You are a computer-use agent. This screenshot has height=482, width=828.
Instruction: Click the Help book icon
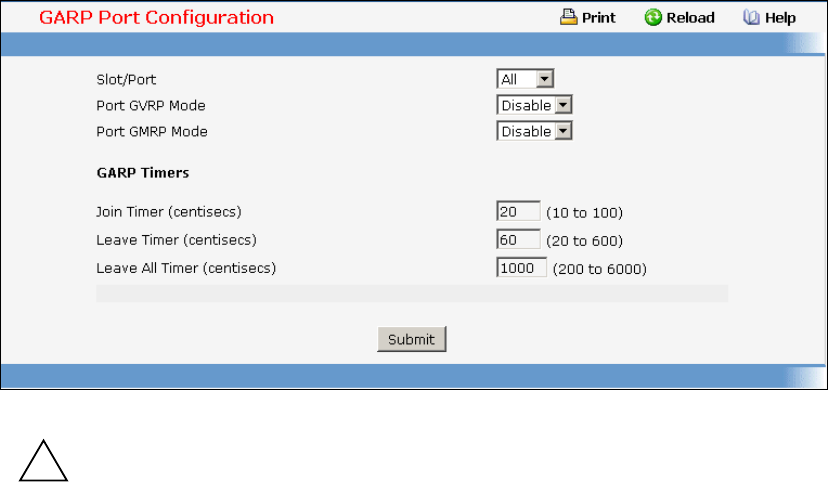(751, 17)
